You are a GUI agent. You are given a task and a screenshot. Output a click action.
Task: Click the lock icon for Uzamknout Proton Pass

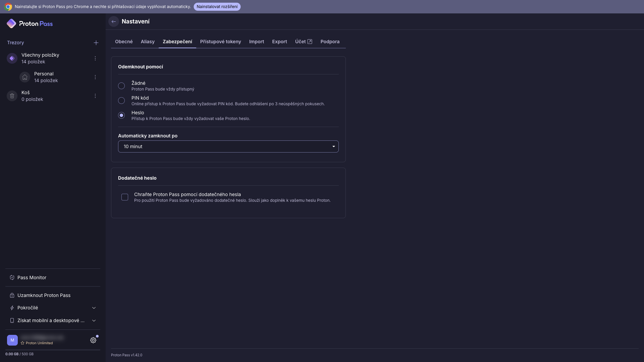12,295
